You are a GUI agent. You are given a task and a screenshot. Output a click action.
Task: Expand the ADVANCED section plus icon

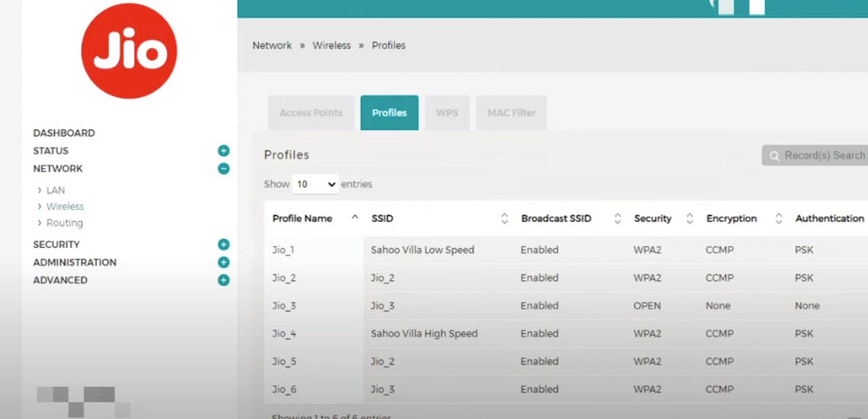coord(224,280)
